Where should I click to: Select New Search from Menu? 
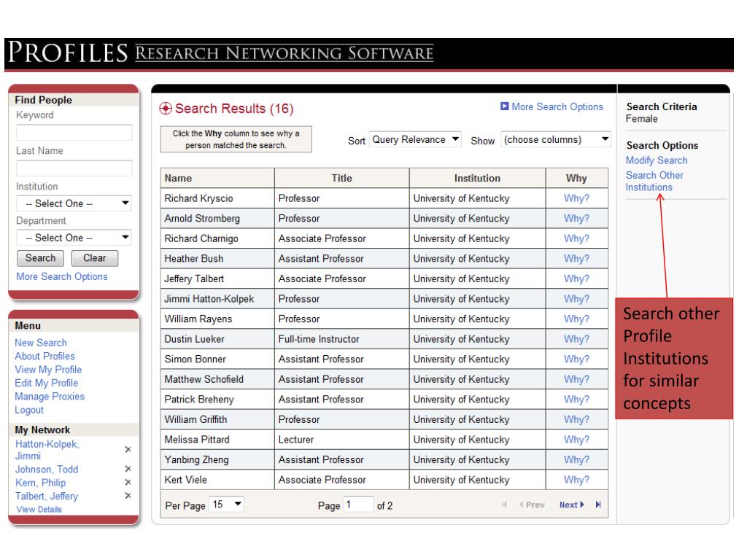(x=41, y=343)
